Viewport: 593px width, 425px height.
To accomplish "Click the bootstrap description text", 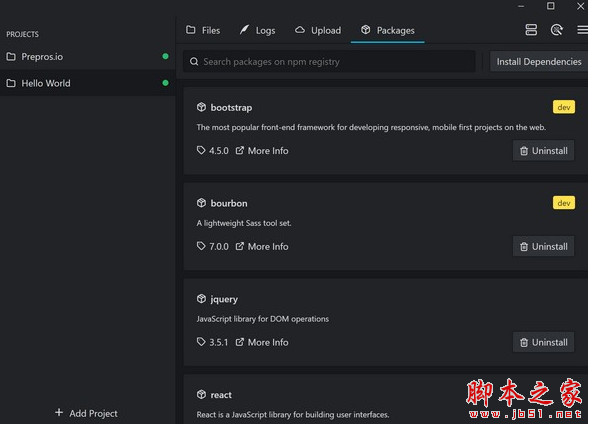I will click(371, 127).
